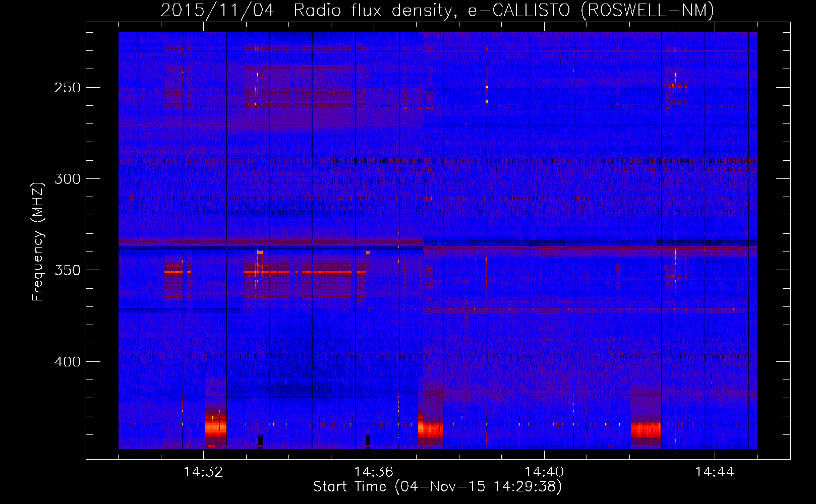Screen dimensions: 816x504
Task: Click the 'Frequency (MHZ)' axis label
Action: pyautogui.click(x=38, y=241)
